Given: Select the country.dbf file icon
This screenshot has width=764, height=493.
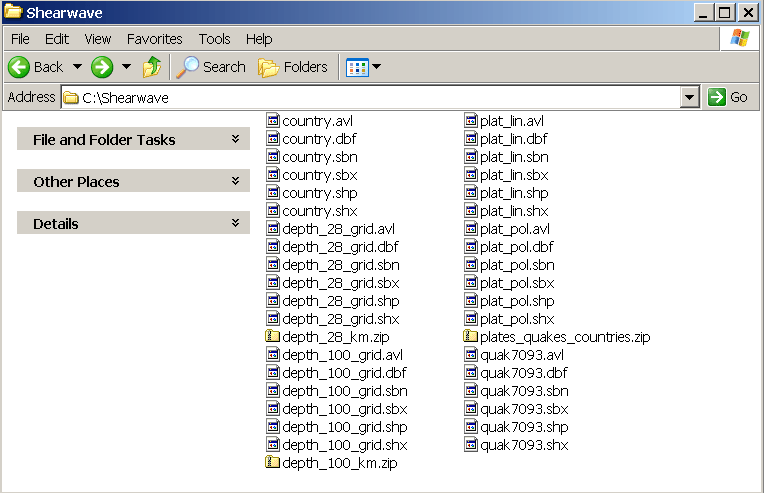Looking at the screenshot, I should click(273, 138).
